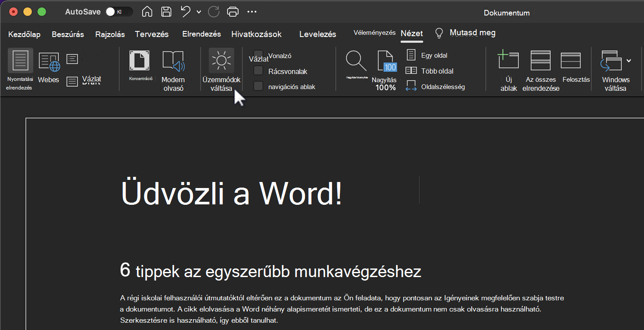Click the outline view icon above Vázlat
Viewport: 644px width, 330px height.
pos(72,59)
